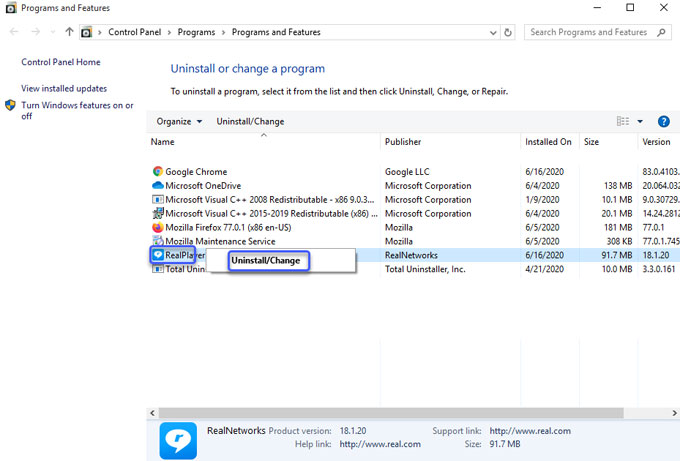Open the www.real.com help link
Viewport: 680px width, 461px height.
click(x=380, y=444)
